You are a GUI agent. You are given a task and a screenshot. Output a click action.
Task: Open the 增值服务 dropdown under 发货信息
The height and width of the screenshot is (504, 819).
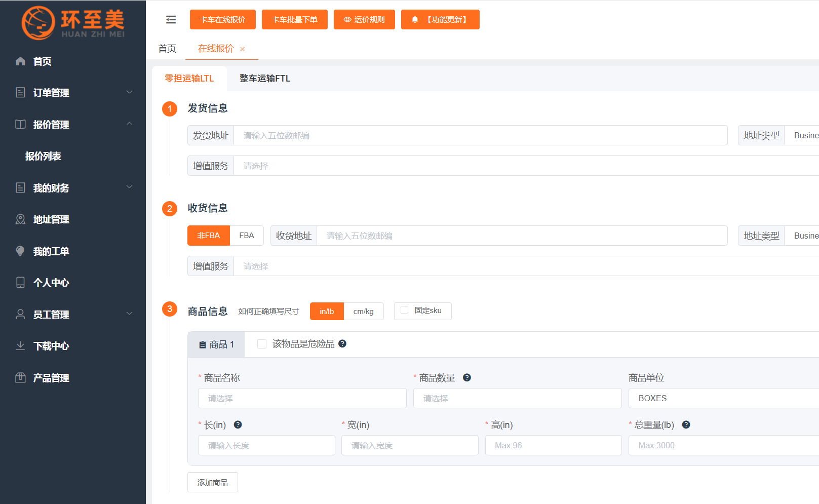(526, 166)
